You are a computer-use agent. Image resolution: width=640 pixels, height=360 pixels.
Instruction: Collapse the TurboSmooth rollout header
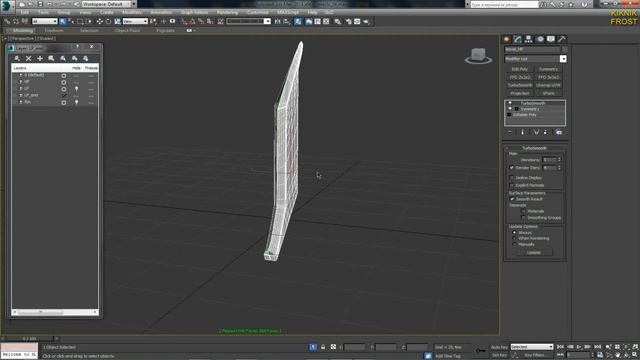535,148
